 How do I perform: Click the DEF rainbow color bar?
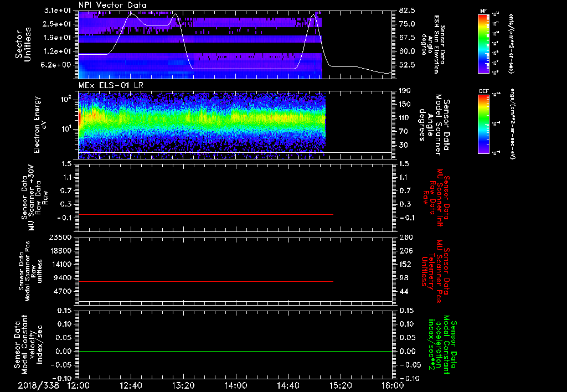coord(483,125)
